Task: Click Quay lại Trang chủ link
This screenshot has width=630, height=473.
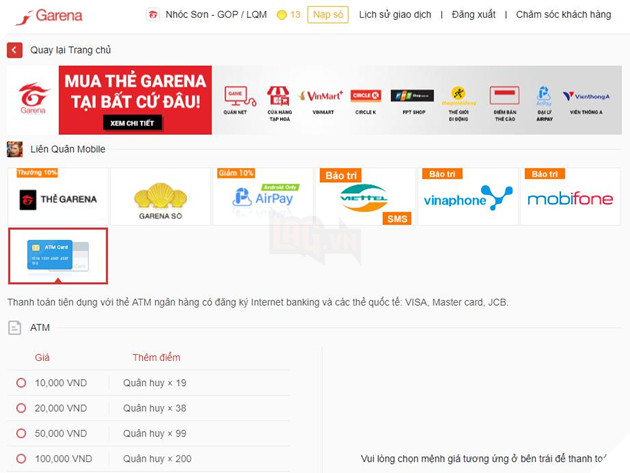Action: (71, 50)
